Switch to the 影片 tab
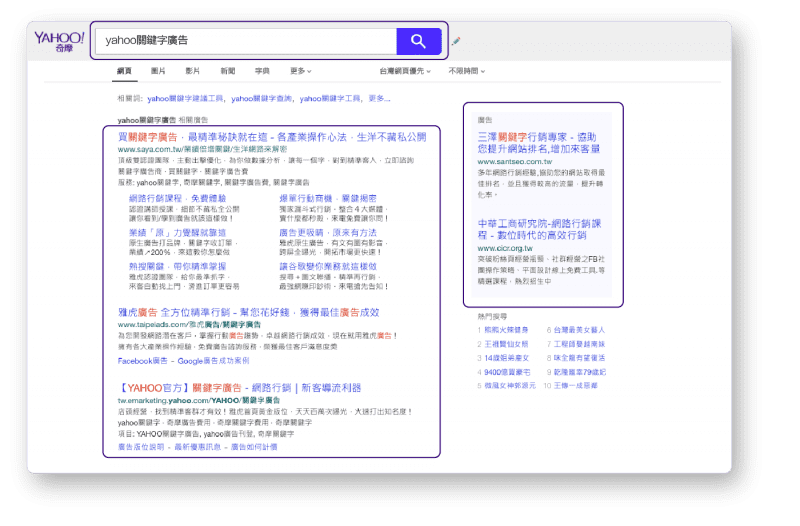 (x=193, y=72)
